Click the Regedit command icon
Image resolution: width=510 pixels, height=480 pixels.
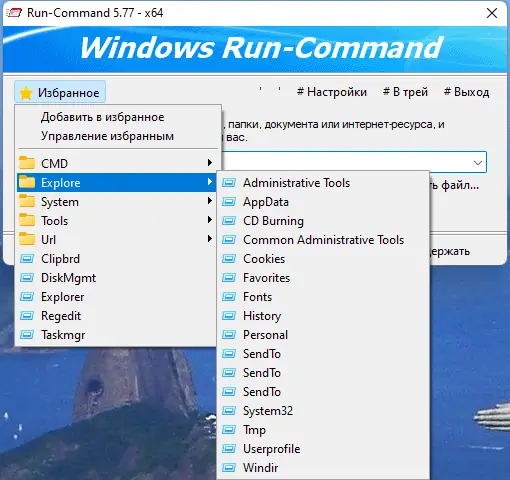(x=27, y=316)
